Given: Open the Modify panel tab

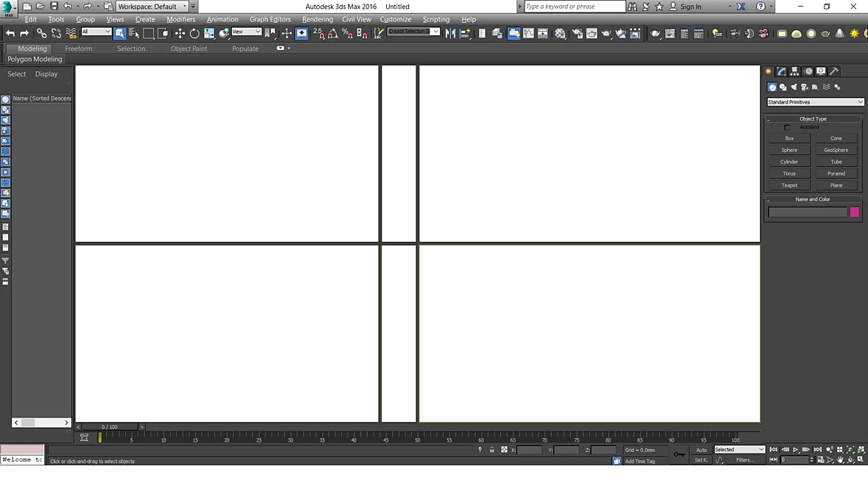Looking at the screenshot, I should pos(781,71).
